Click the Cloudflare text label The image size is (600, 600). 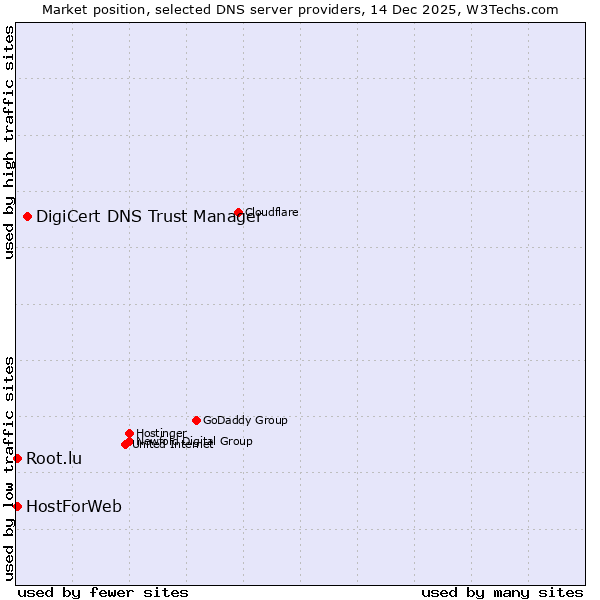(x=272, y=212)
